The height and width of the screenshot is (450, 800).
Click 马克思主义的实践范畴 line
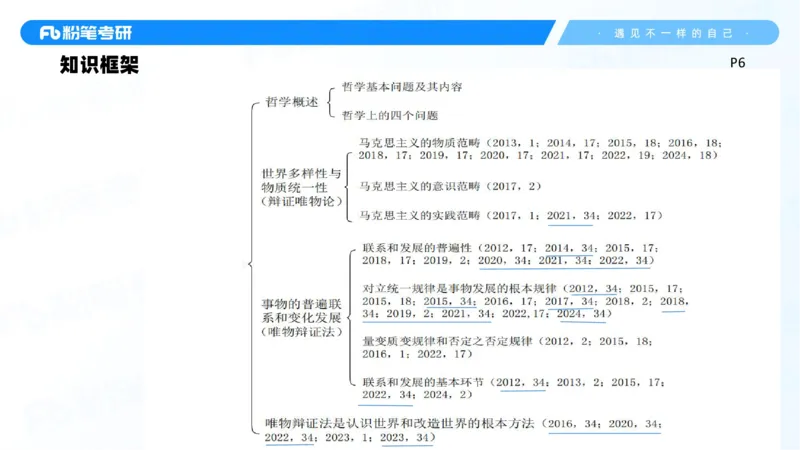511,215
